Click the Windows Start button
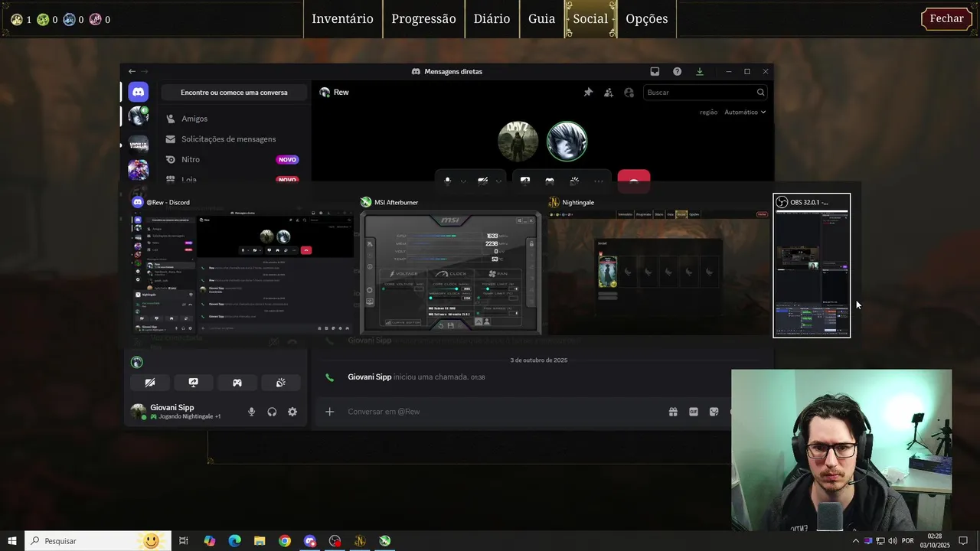Viewport: 980px width, 551px height. (x=12, y=541)
